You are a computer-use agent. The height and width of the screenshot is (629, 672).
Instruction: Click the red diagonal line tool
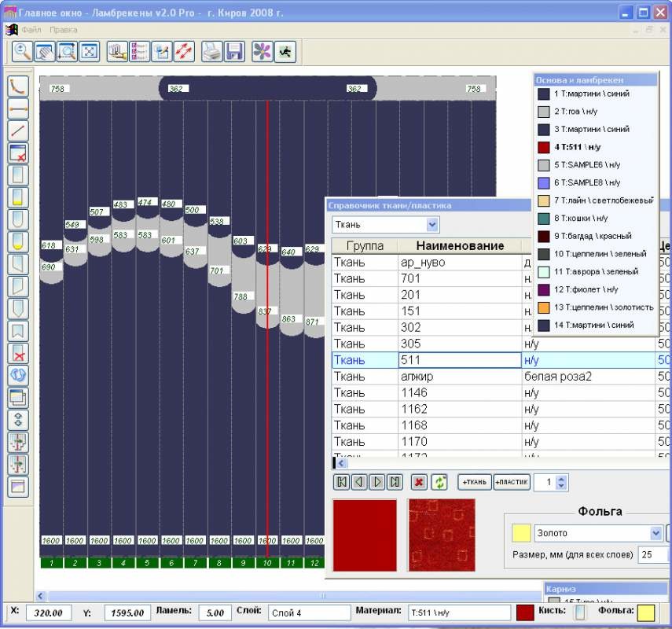point(18,130)
